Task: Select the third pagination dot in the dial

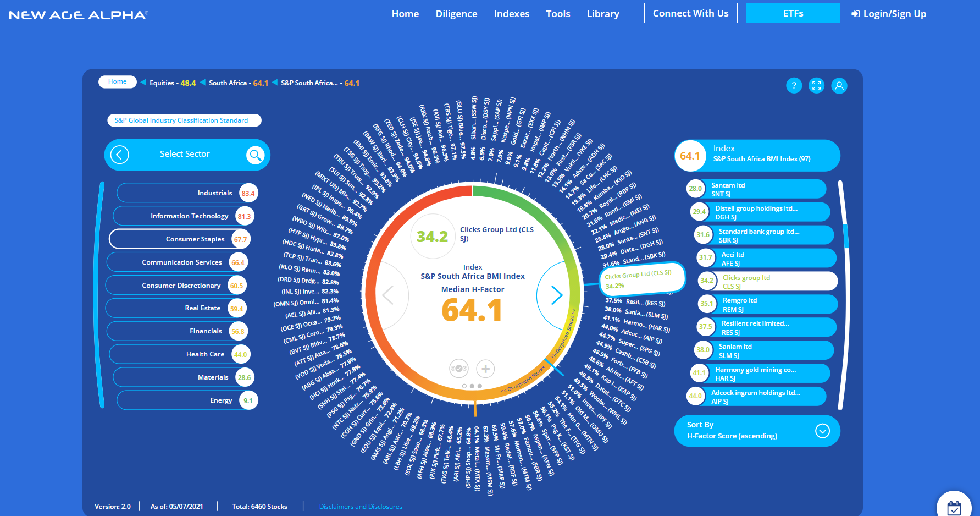Action: click(480, 386)
